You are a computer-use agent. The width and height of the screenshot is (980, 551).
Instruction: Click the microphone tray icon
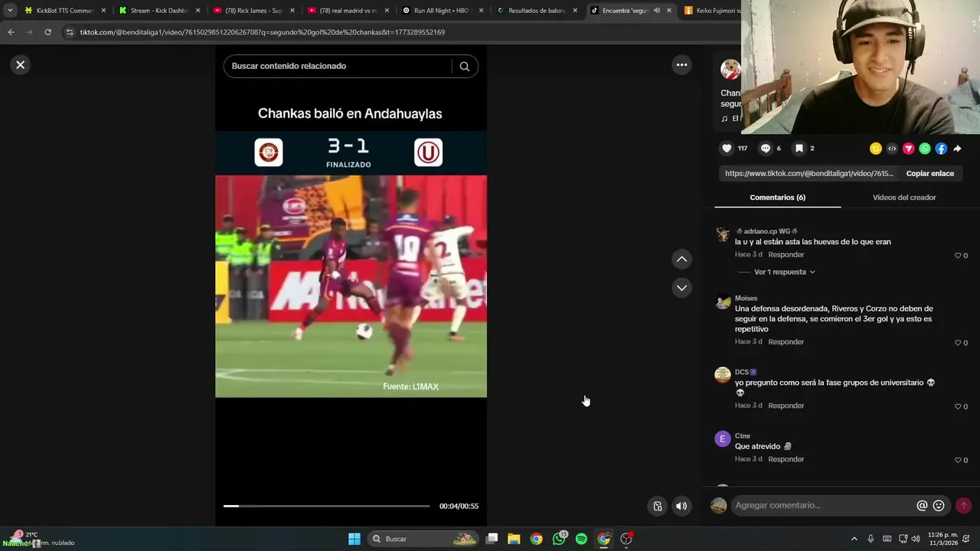[x=871, y=539]
